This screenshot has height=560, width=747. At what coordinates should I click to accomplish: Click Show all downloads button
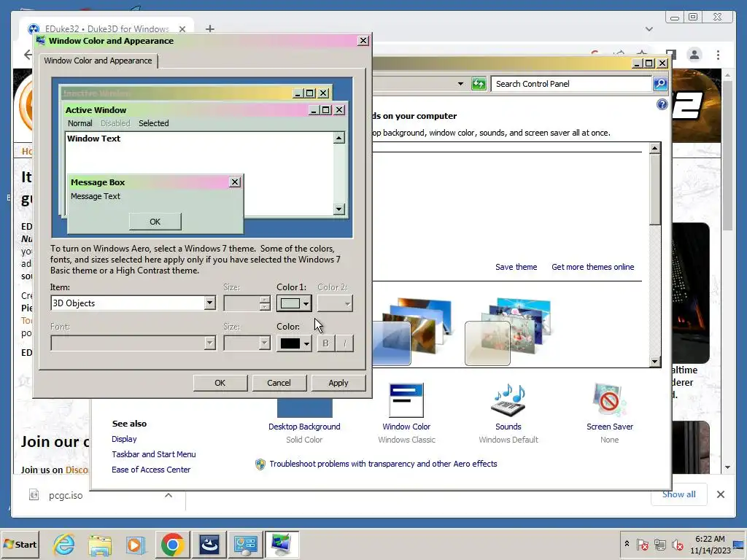pyautogui.click(x=678, y=494)
